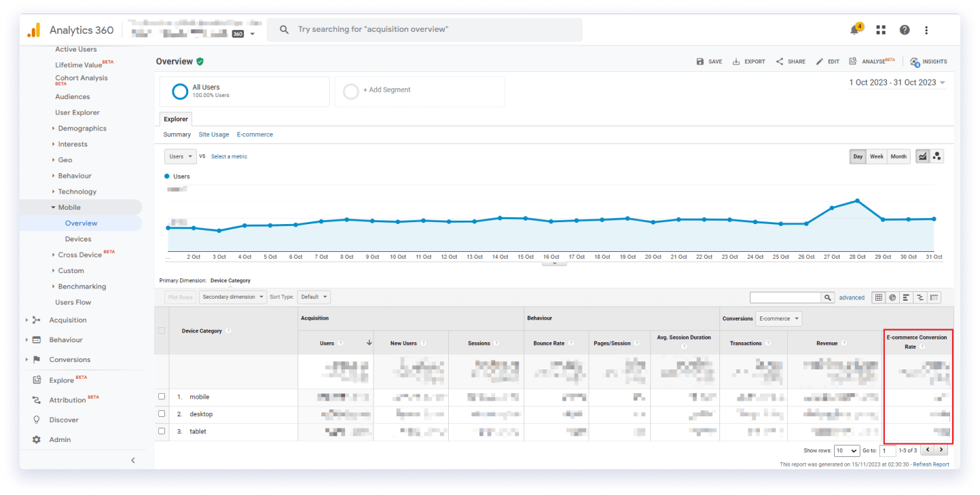The height and width of the screenshot is (495, 980).
Task: Go to next page arrow
Action: click(941, 450)
